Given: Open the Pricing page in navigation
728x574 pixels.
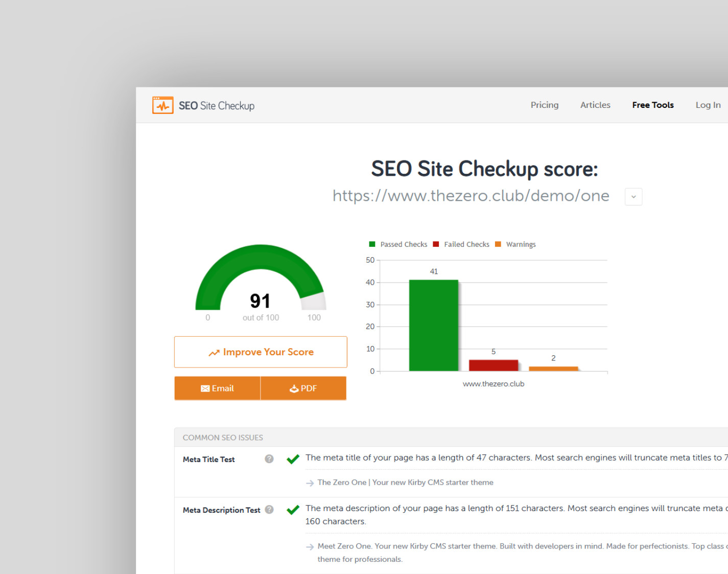Looking at the screenshot, I should tap(545, 105).
